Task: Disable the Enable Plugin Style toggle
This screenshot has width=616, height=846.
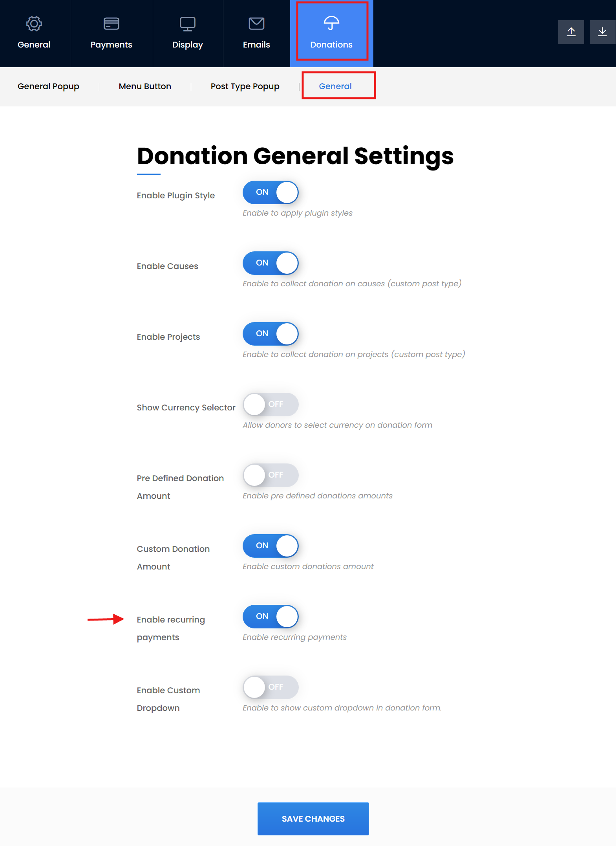Action: tap(271, 192)
